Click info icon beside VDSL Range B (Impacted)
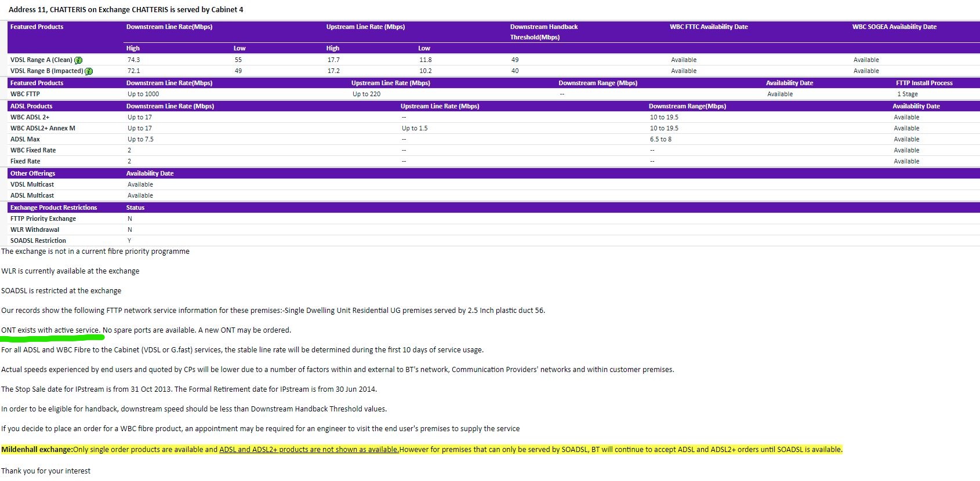 89,71
